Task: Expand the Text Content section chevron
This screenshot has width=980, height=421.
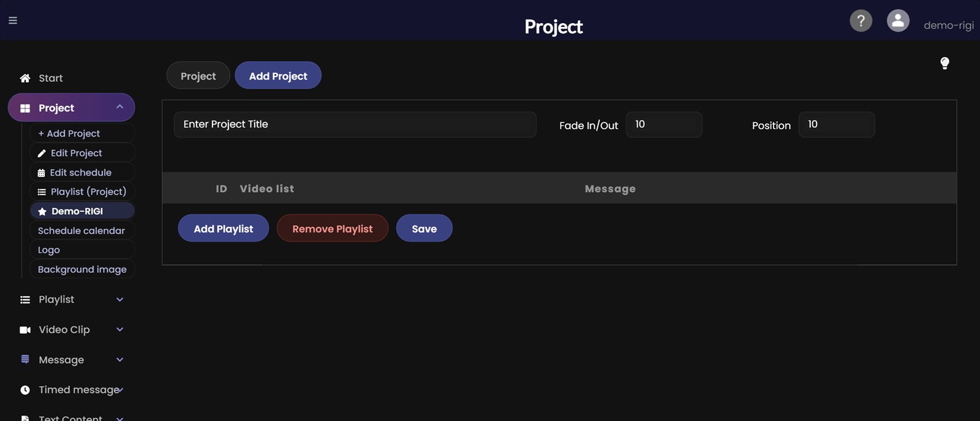Action: (120, 419)
